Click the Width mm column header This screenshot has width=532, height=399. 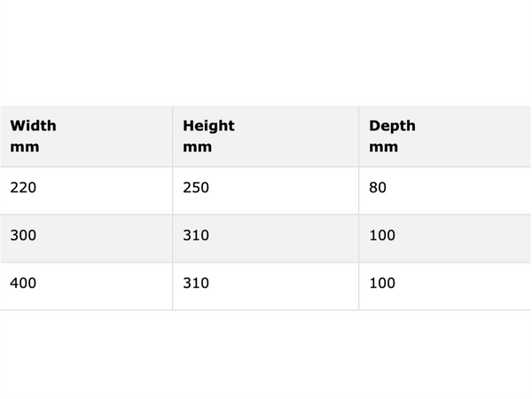pos(86,136)
